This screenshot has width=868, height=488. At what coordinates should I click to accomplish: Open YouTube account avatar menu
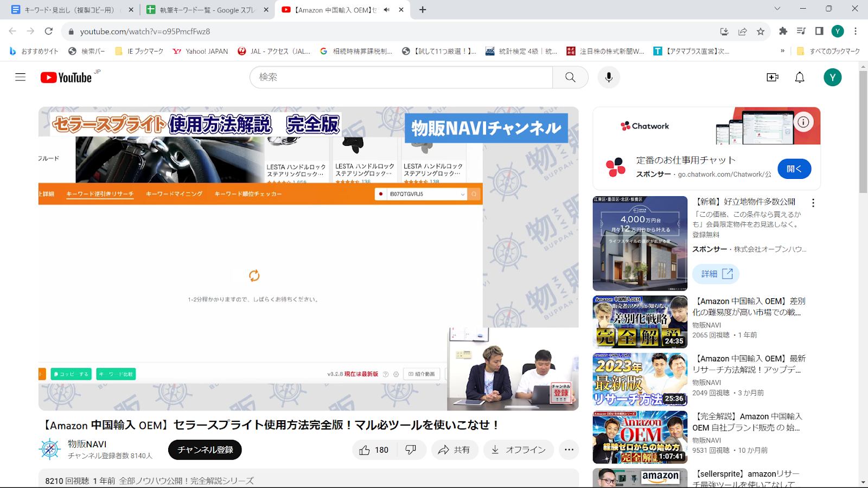coord(833,77)
